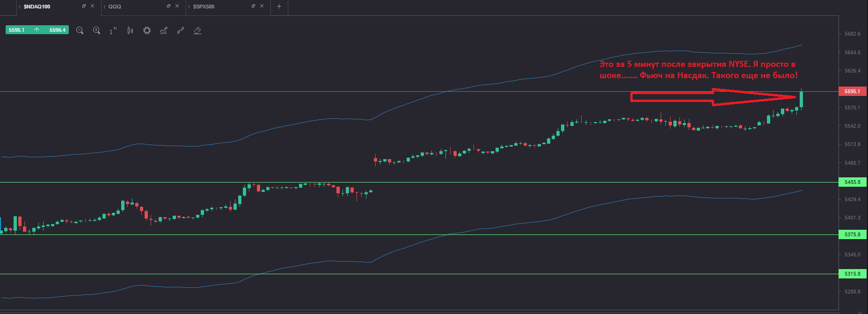Open chart settings gear
This screenshot has width=868, height=314.
point(147,30)
